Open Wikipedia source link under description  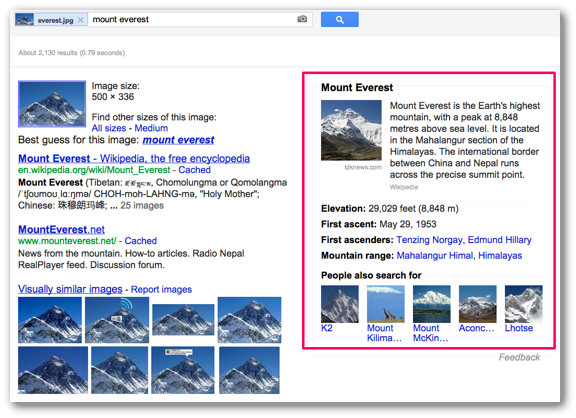(x=404, y=187)
